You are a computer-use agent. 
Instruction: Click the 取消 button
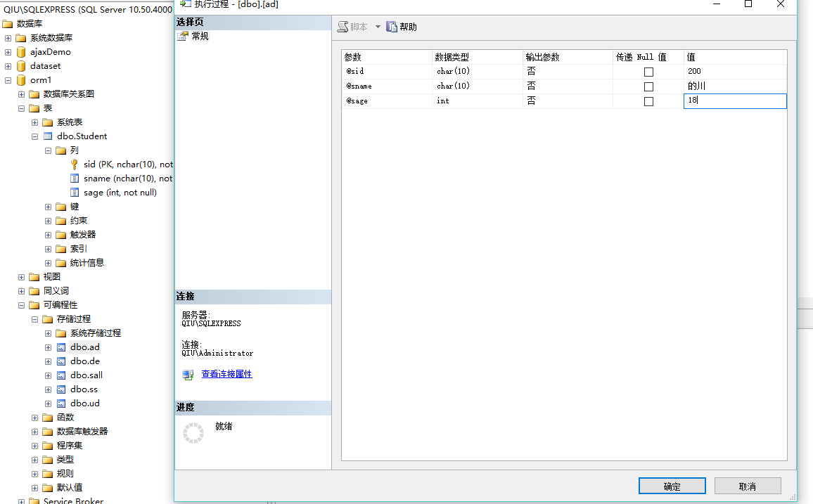(x=747, y=485)
